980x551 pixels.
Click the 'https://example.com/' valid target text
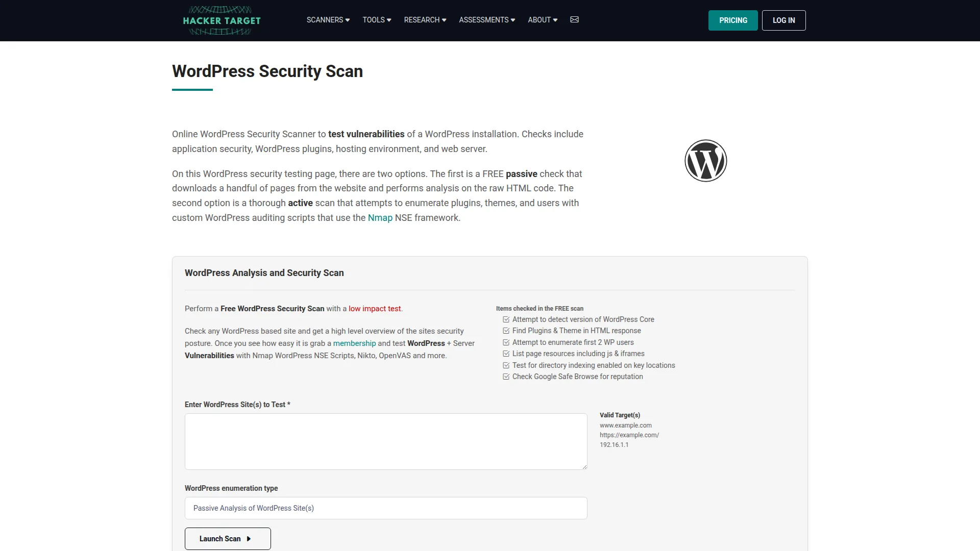(x=629, y=435)
